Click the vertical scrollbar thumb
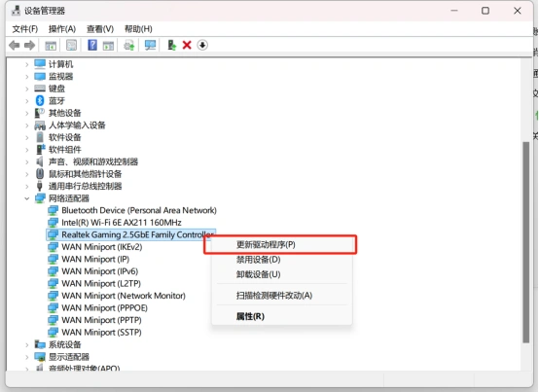This screenshot has height=392, width=539. 526,242
